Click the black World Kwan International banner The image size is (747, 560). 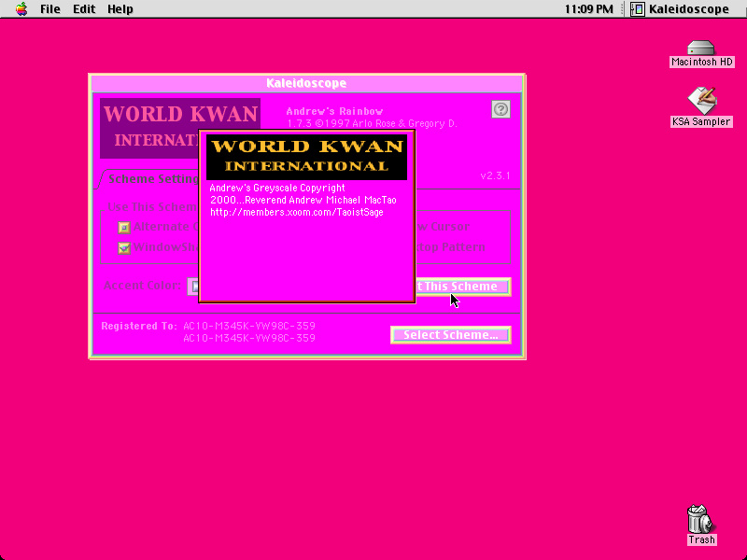point(306,157)
